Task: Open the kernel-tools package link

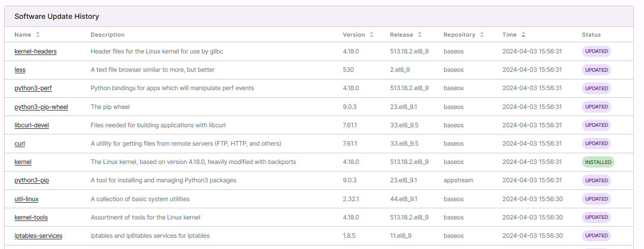Action: click(31, 217)
